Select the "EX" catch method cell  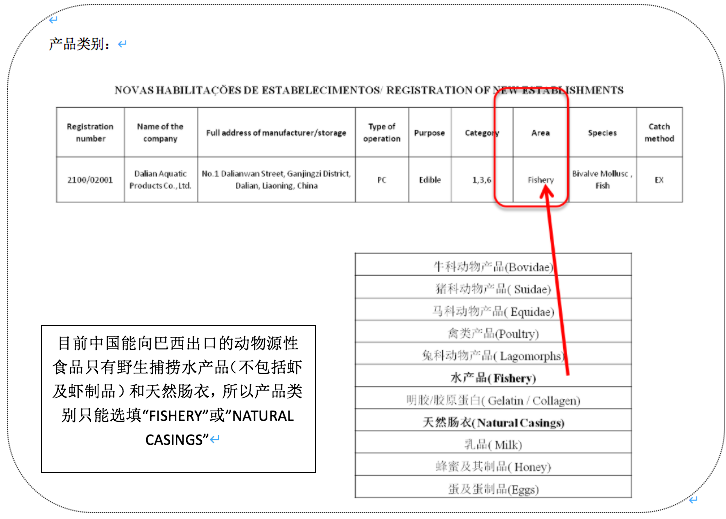[659, 180]
